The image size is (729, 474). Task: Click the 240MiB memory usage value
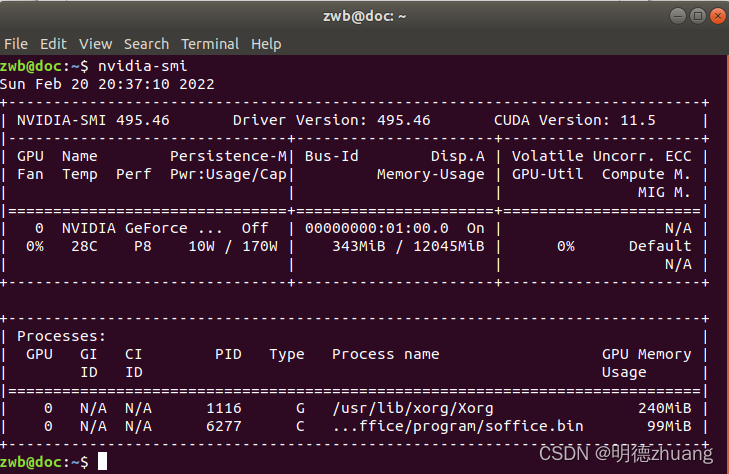664,408
